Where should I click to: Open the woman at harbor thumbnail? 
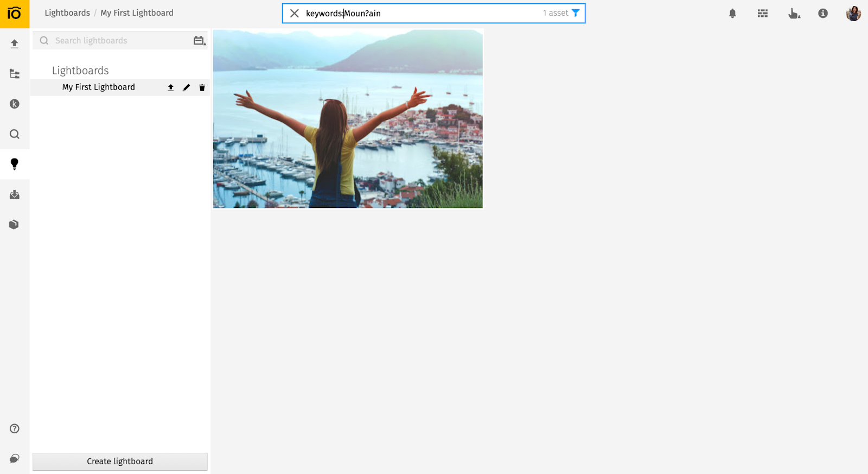(x=348, y=119)
